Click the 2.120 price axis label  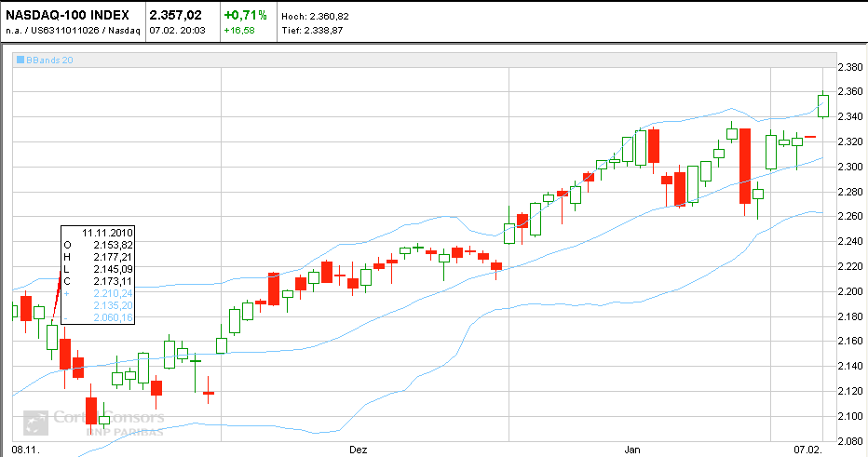pos(850,391)
